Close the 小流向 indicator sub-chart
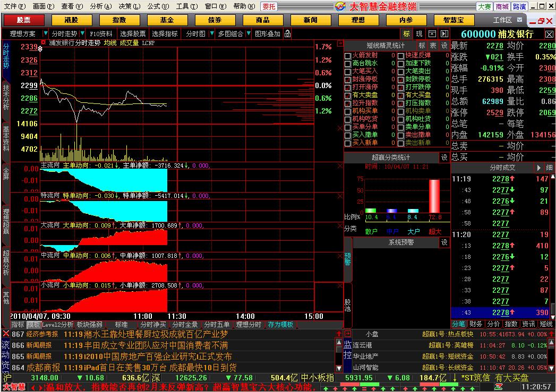 pos(340,285)
